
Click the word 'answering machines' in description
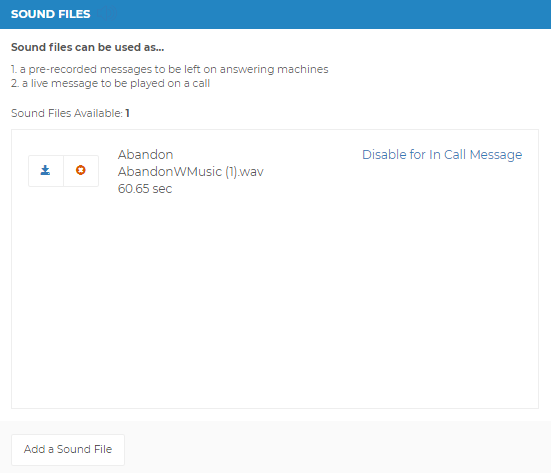pos(274,69)
